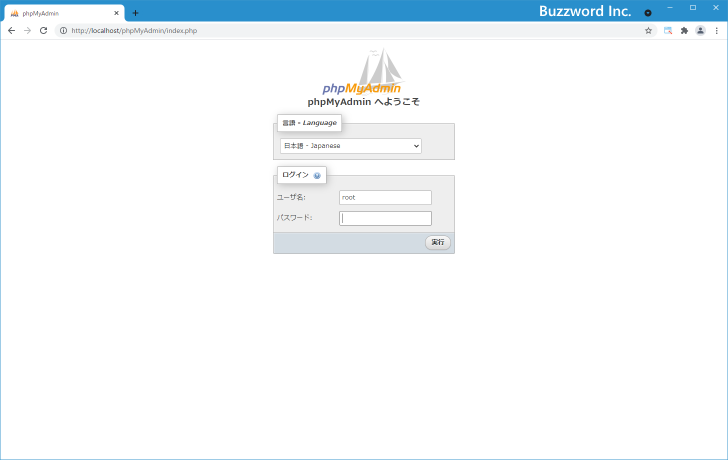Click the black circle icon in title bar
The image size is (728, 460).
(648, 13)
